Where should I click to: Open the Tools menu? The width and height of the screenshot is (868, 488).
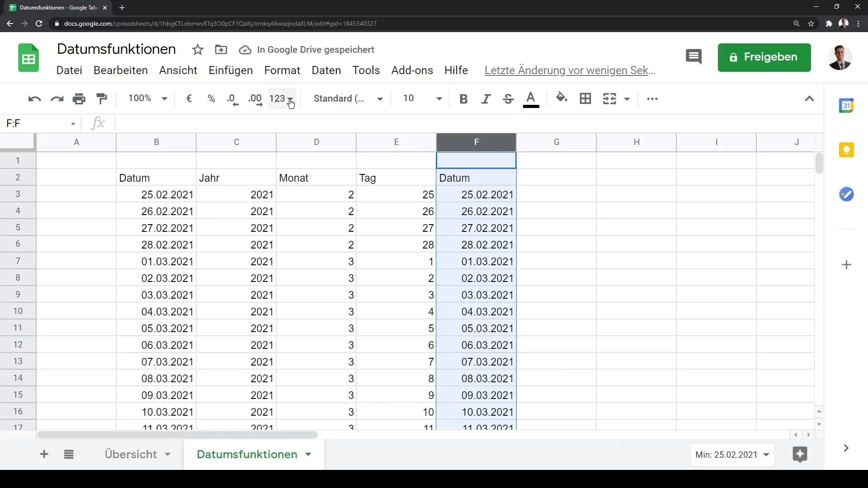(x=366, y=70)
